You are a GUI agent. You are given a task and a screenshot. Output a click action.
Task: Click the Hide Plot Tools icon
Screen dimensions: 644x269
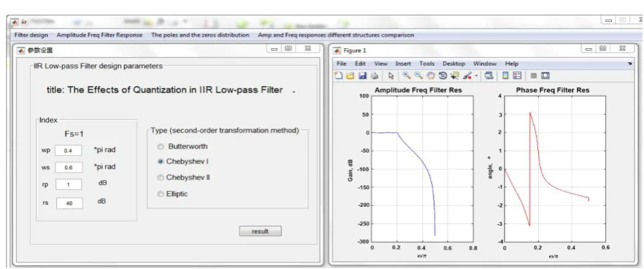click(533, 76)
